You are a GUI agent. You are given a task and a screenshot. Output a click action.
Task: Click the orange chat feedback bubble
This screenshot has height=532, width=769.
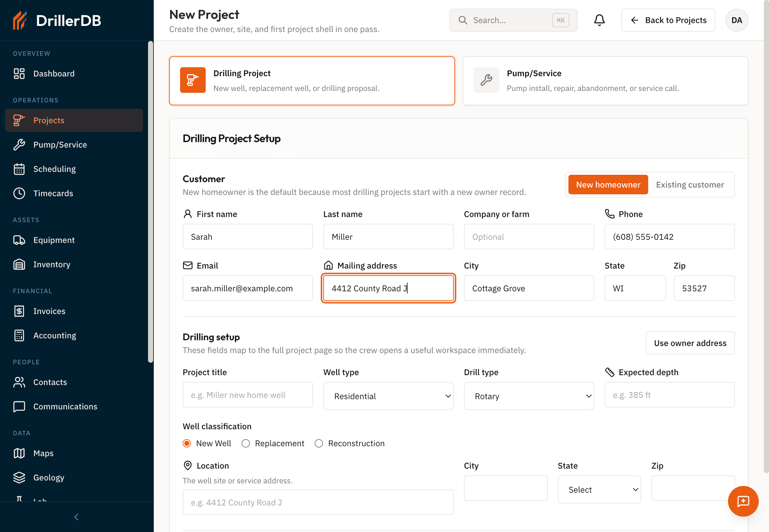[x=743, y=501]
